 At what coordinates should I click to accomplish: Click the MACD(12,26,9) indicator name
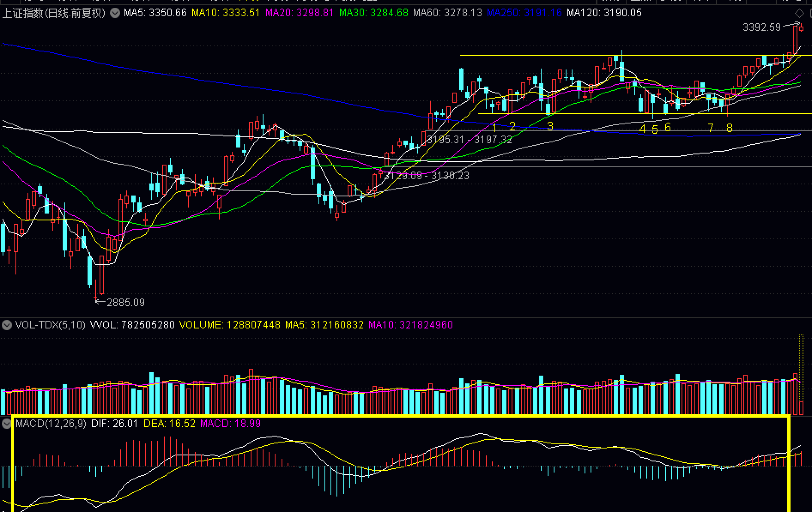coord(51,424)
